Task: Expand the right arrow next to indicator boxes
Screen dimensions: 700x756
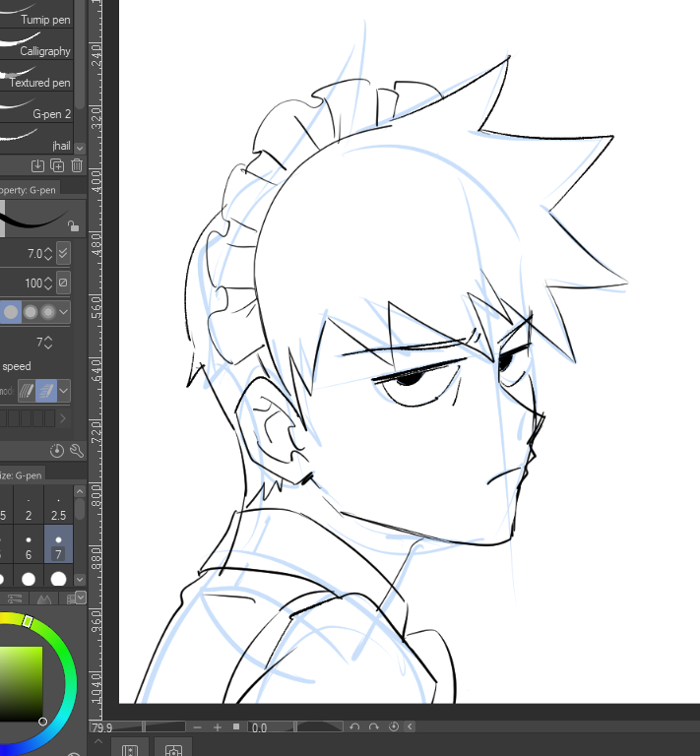Action: click(x=63, y=418)
